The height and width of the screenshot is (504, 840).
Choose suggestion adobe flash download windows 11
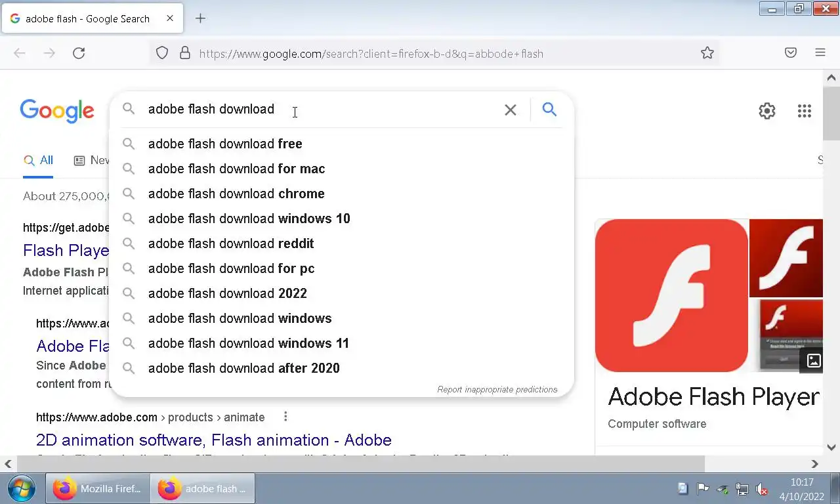coord(341,343)
